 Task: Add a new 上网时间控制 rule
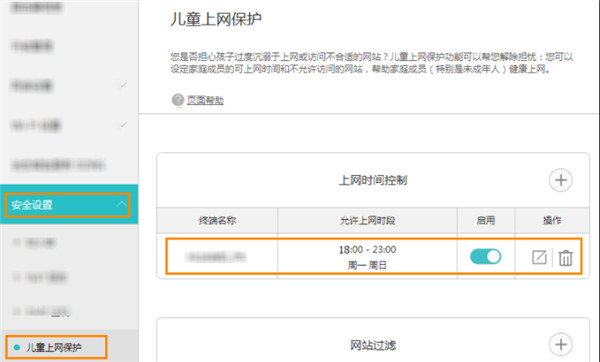click(561, 180)
